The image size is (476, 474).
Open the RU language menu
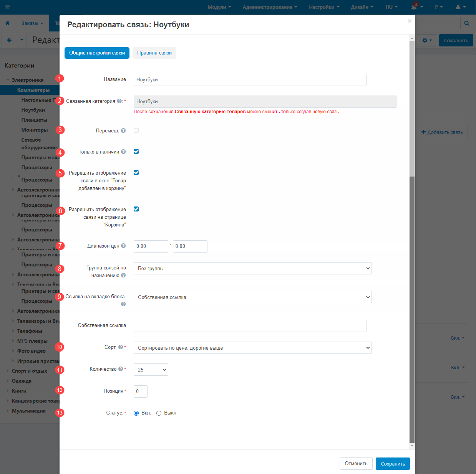coord(391,7)
